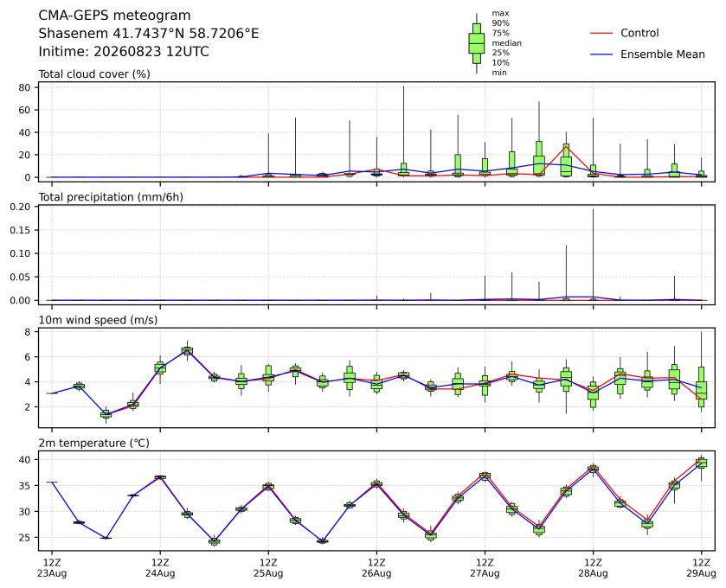Click the '0.05' tick on precipitation axis
The height and width of the screenshot is (588, 726).
pyautogui.click(x=21, y=277)
